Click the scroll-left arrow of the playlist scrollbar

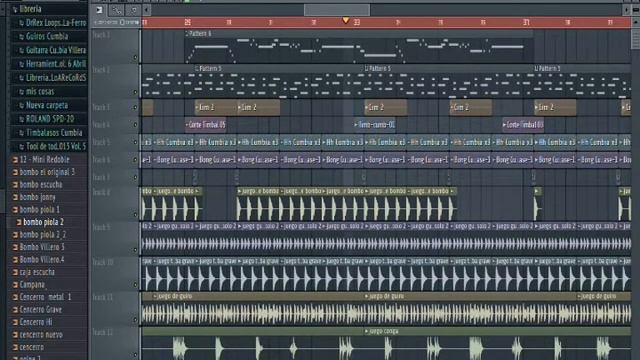tap(147, 10)
